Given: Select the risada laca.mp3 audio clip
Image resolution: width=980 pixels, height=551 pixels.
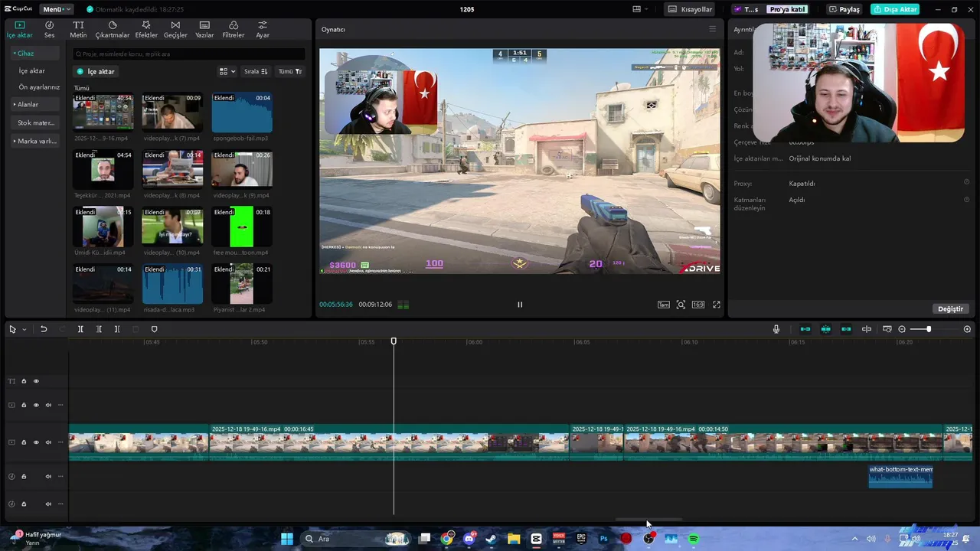Looking at the screenshot, I should [172, 284].
